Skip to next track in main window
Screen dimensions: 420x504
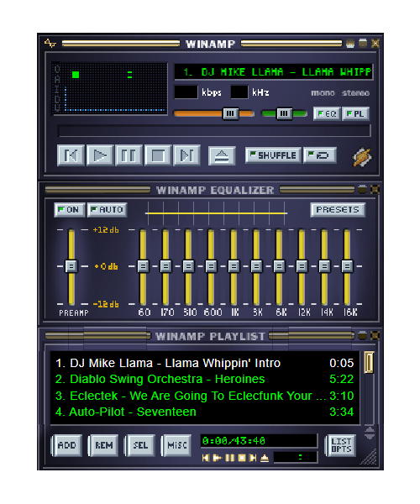tap(186, 155)
